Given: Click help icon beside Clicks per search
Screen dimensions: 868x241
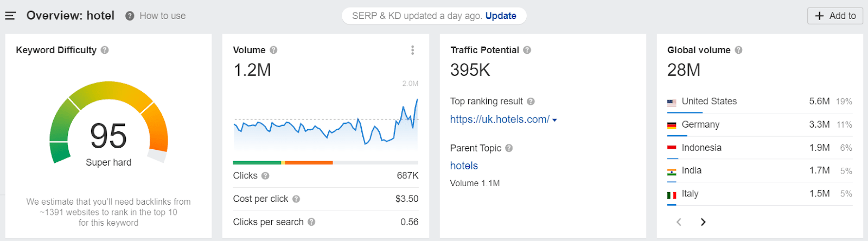Looking at the screenshot, I should tap(311, 222).
